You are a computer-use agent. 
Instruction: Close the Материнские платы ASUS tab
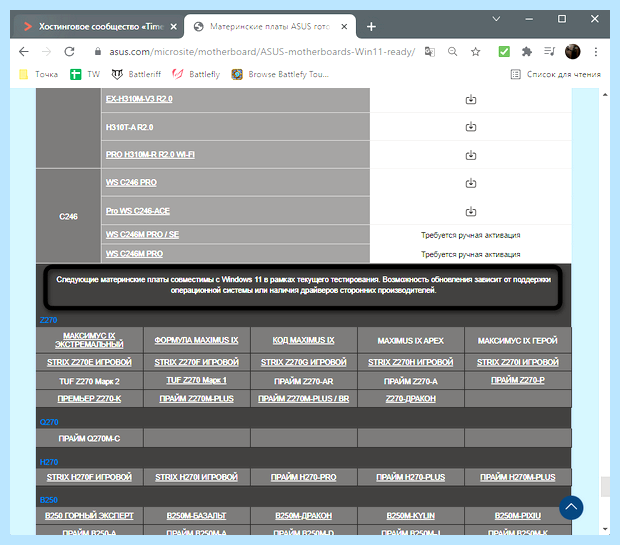[x=344, y=26]
